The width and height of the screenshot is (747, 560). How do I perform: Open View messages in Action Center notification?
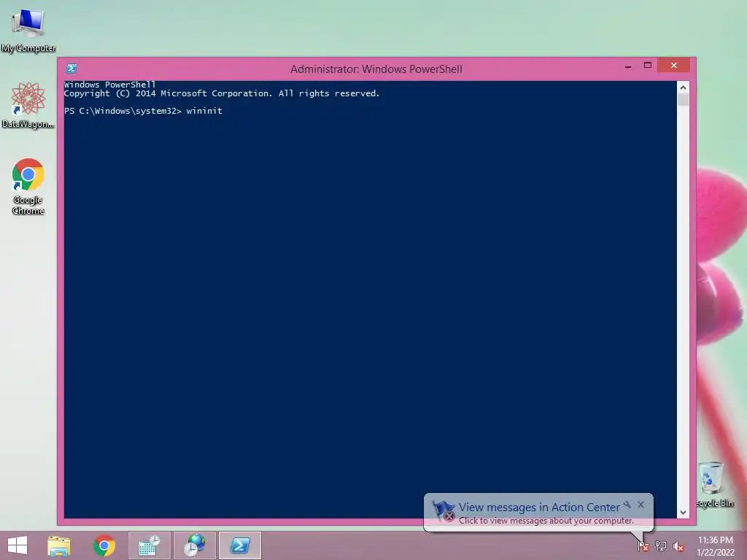point(539,507)
